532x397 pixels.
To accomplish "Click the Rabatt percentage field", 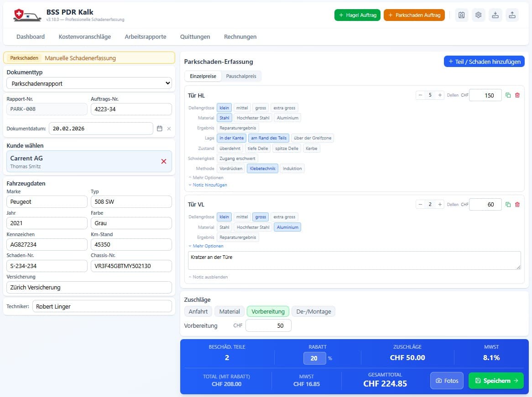I will pyautogui.click(x=314, y=358).
